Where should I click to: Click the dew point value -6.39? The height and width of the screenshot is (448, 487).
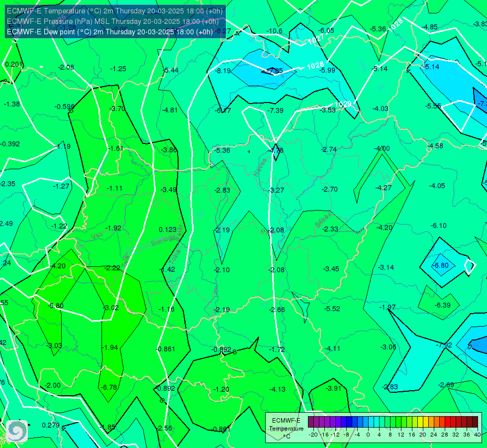442,305
